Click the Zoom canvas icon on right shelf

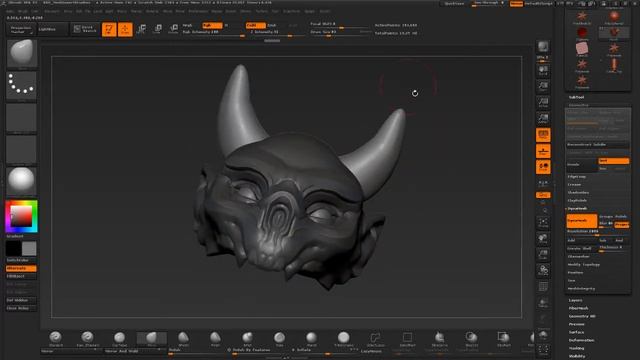tap(543, 87)
